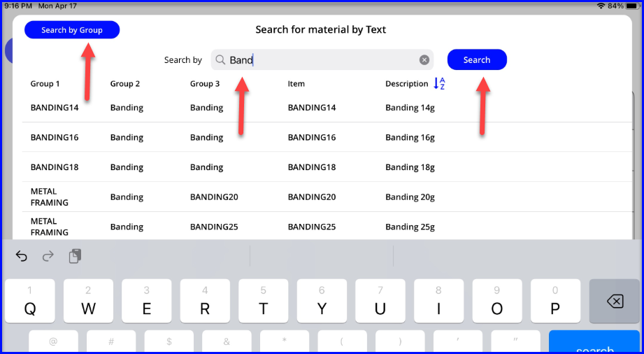
Task: Click the magnifying glass icon in search field
Action: tap(220, 60)
